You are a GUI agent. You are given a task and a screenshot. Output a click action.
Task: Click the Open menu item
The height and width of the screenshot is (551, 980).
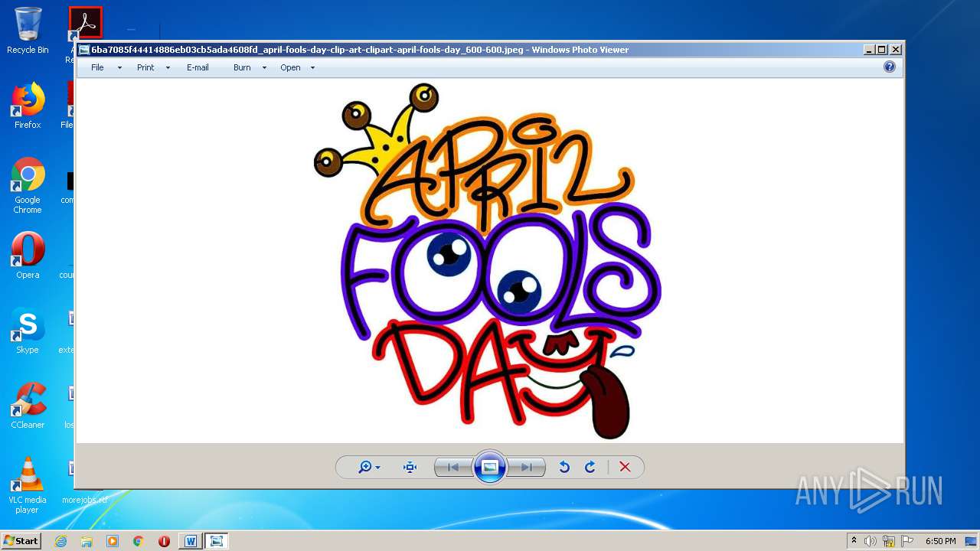click(x=290, y=67)
